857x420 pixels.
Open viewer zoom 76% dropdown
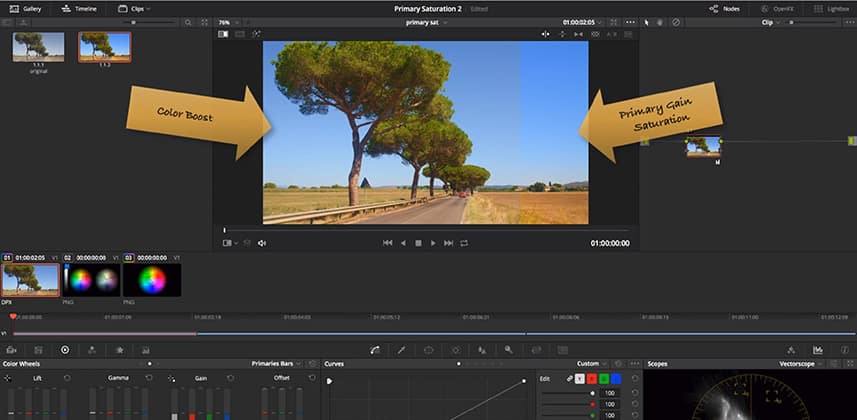pyautogui.click(x=227, y=22)
